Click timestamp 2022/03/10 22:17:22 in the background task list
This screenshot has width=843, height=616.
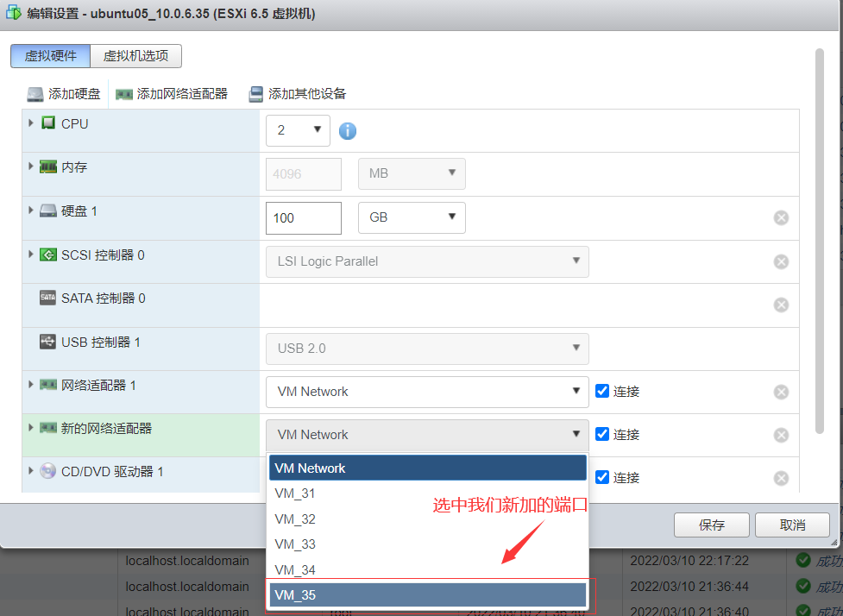click(689, 561)
